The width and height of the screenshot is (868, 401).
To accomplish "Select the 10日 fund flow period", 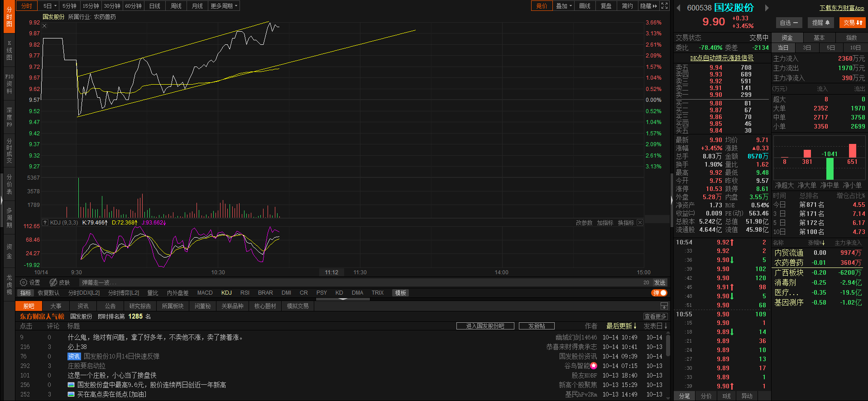I will click(855, 48).
